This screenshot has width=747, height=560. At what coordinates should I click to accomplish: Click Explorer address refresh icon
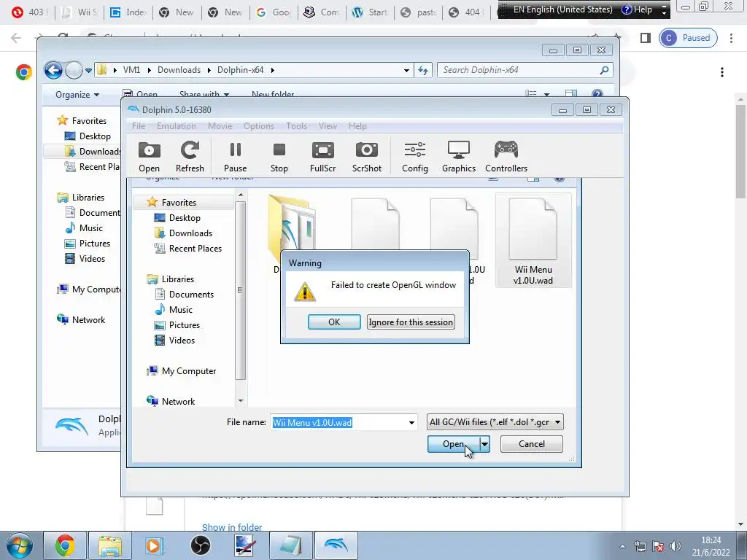coord(423,71)
